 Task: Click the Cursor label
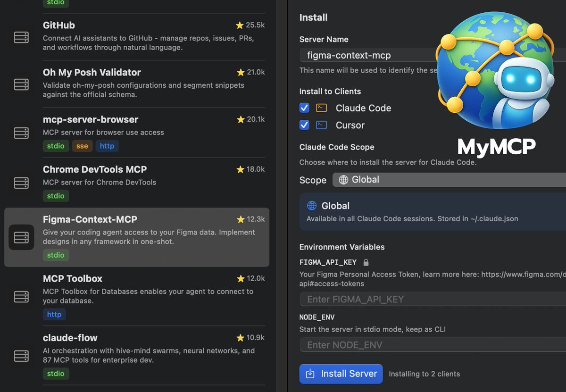coord(350,125)
